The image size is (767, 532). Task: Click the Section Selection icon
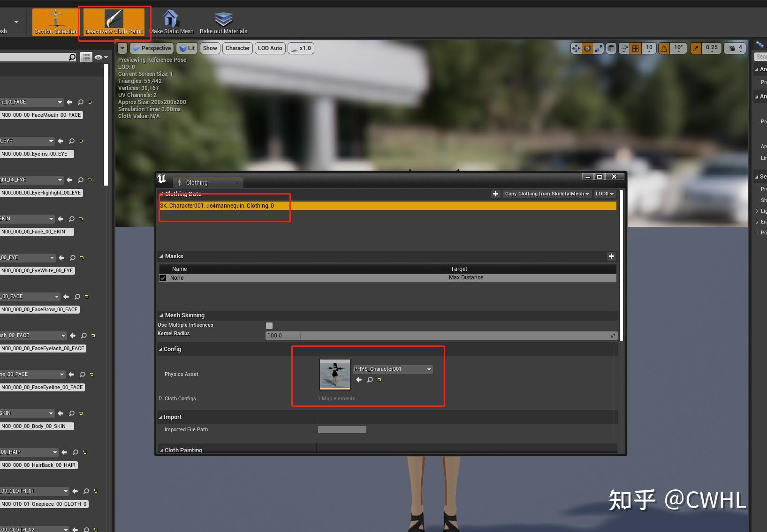(x=54, y=19)
